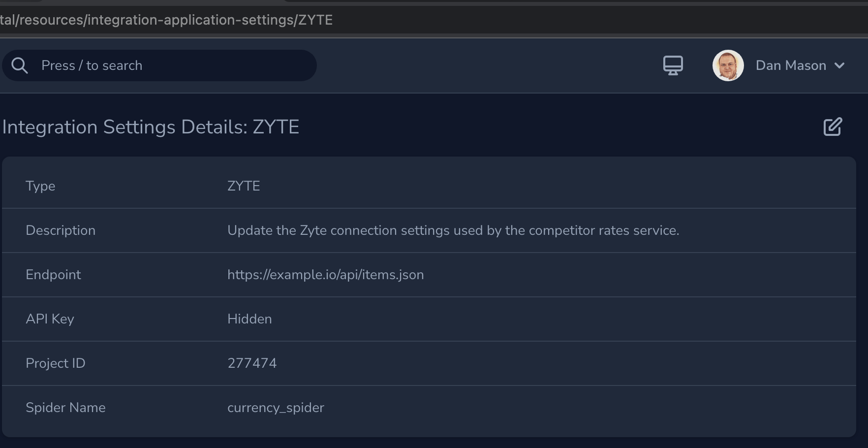868x448 pixels.
Task: Expand the Dan Mason account dropdown chevron
Action: click(x=840, y=66)
